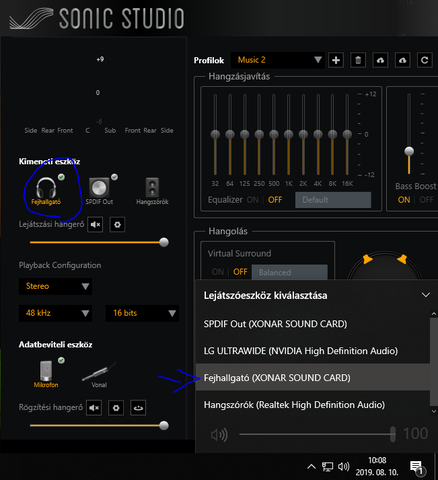438x480 pixels.
Task: Open the Music 2 profile dropdown
Action: click(278, 60)
